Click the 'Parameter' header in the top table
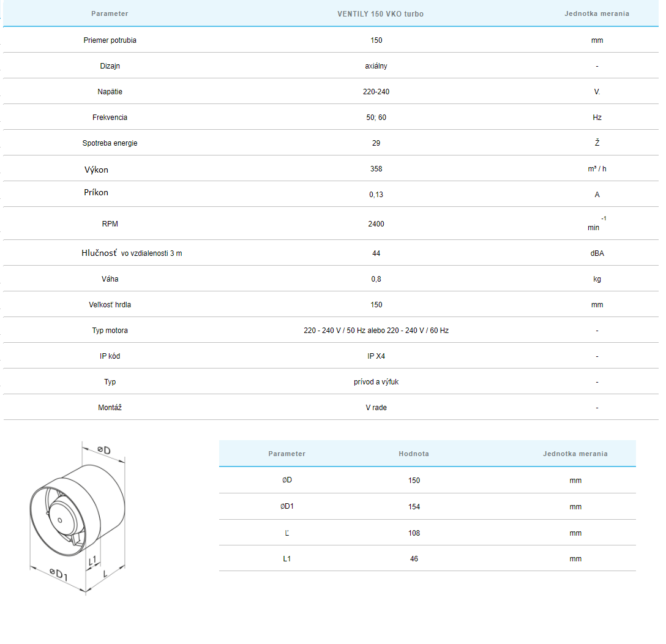This screenshot has width=666, height=644. click(110, 13)
